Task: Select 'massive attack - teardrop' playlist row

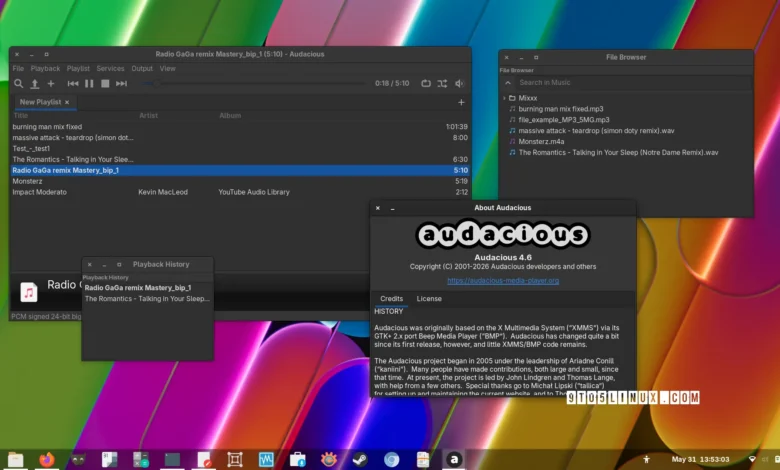Action: 240,138
